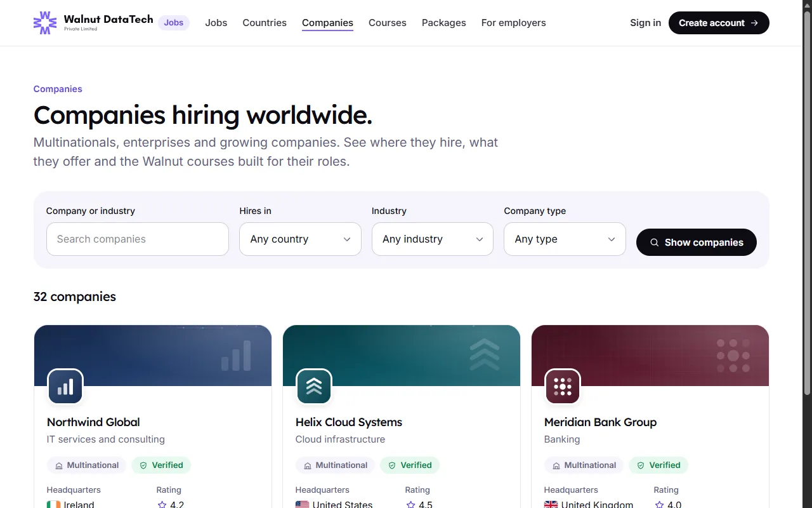The image size is (812, 508).
Task: Click the Meridian Bank Group rating star
Action: tap(659, 505)
